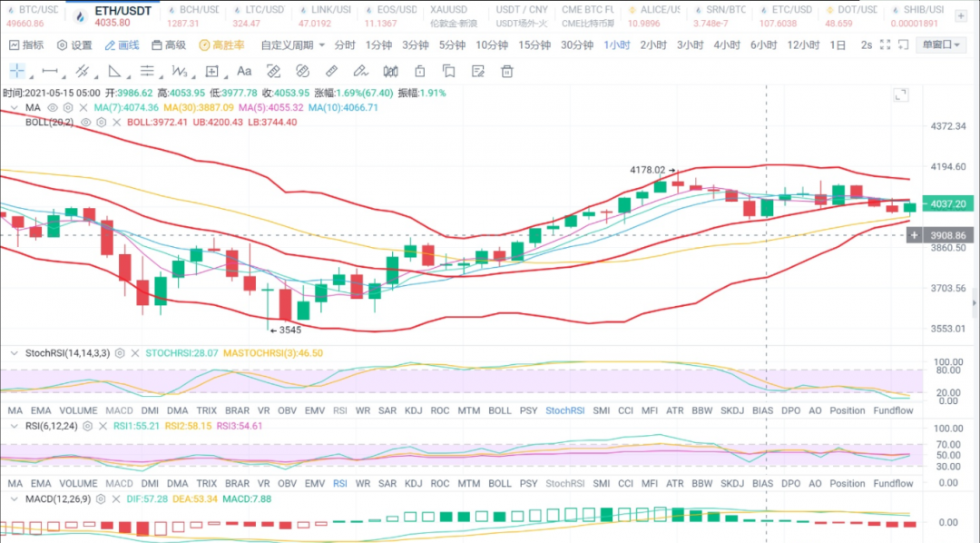Toggle the 高胜率 high win-rate mode

(x=222, y=44)
